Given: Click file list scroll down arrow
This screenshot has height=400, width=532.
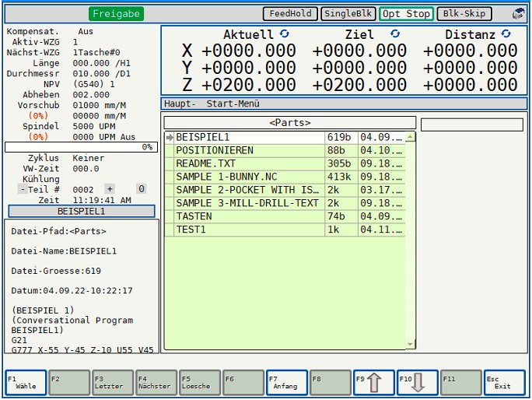Looking at the screenshot, I should 410,344.
